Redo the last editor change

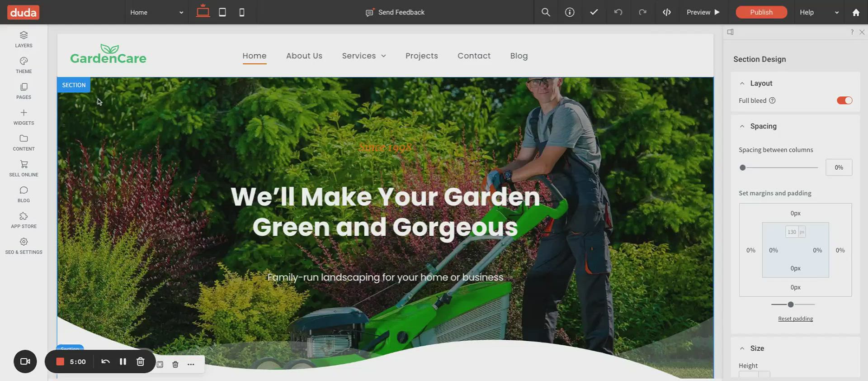pyautogui.click(x=642, y=12)
